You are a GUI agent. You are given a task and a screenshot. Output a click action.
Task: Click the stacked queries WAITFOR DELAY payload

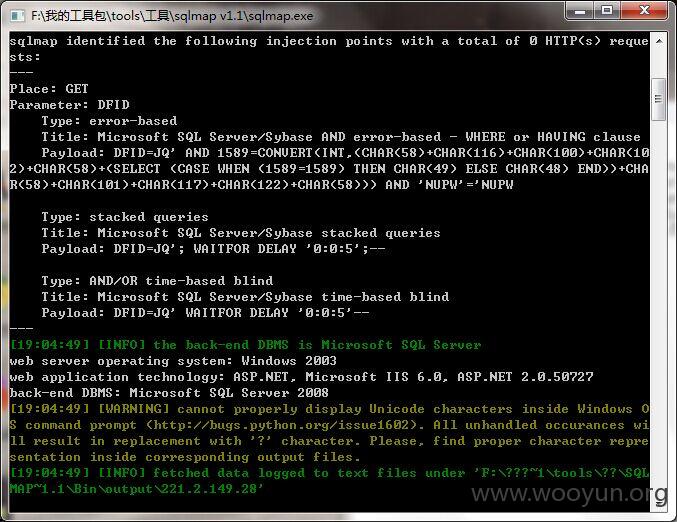click(213, 249)
